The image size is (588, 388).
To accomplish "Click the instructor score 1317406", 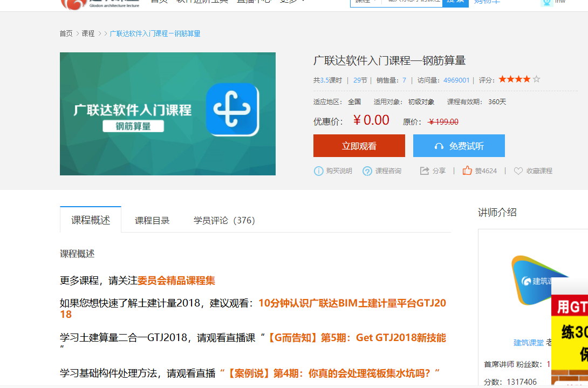I will click(x=522, y=382).
